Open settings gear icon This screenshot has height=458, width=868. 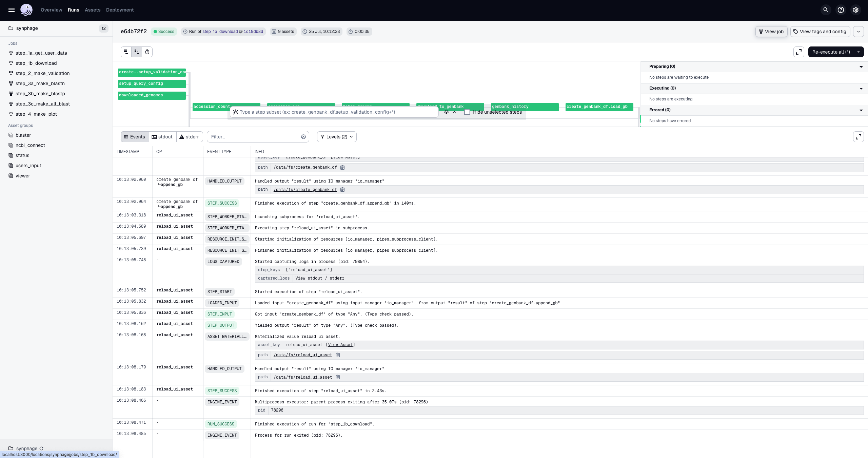856,10
